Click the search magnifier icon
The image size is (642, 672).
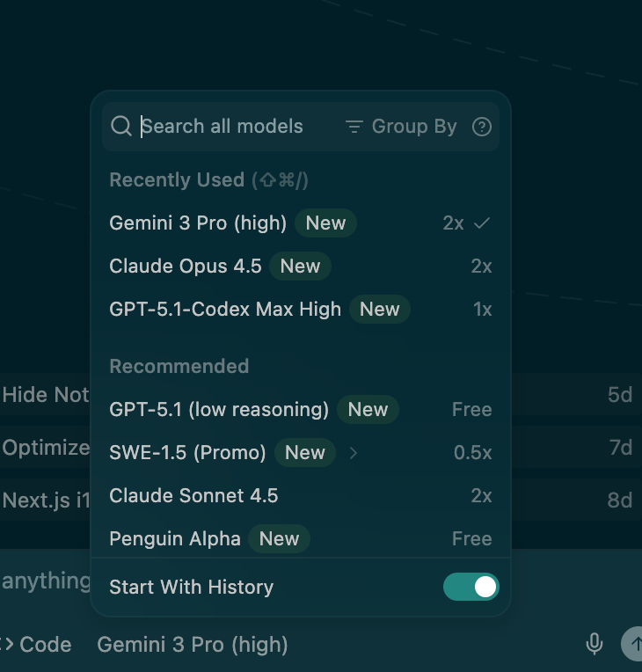[x=121, y=127]
